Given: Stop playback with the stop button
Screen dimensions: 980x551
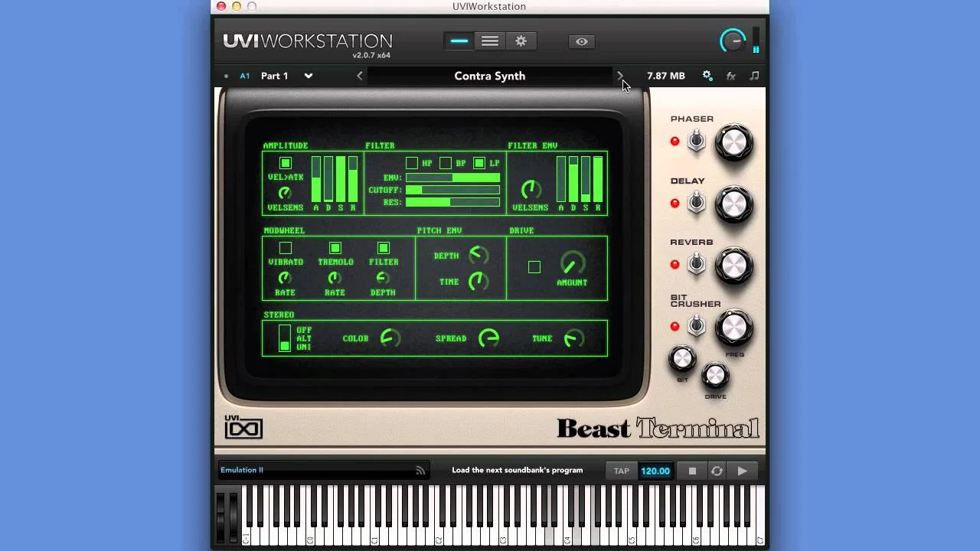Looking at the screenshot, I should tap(692, 471).
